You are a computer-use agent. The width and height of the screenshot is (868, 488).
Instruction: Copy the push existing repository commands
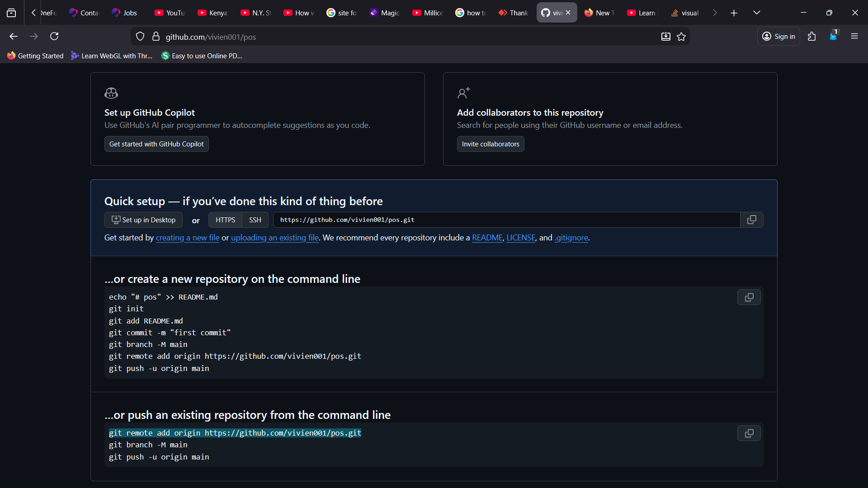tap(749, 433)
